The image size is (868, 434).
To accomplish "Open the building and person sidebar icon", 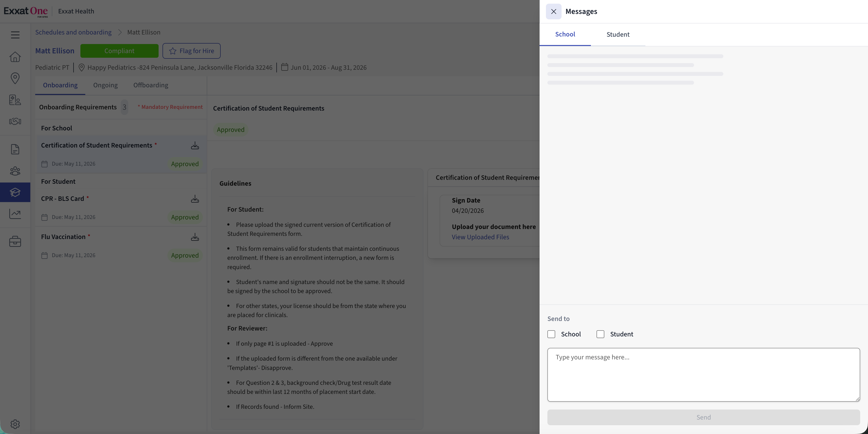I will 15,100.
